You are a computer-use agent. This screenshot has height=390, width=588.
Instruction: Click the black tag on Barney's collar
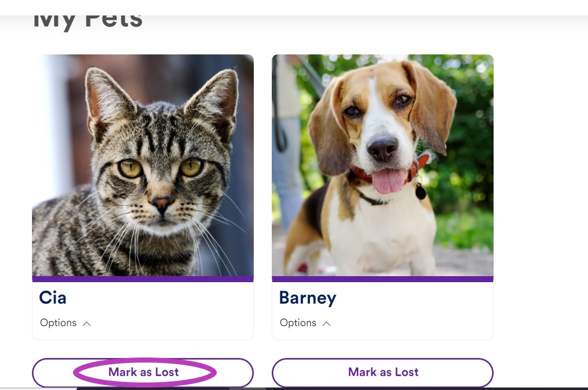click(x=420, y=192)
